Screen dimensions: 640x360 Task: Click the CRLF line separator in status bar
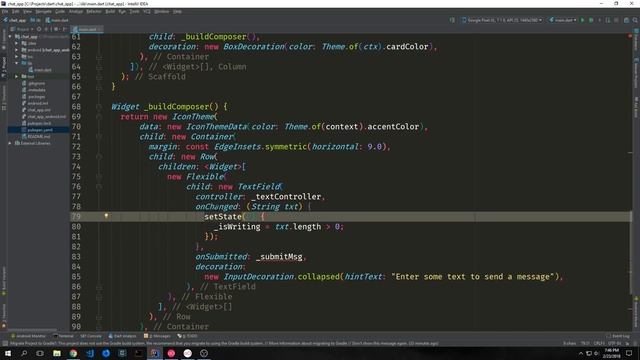(x=599, y=343)
